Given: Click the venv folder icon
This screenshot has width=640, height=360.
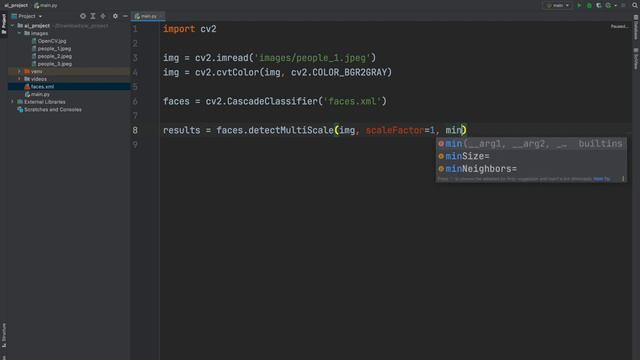Looking at the screenshot, I should point(27,71).
